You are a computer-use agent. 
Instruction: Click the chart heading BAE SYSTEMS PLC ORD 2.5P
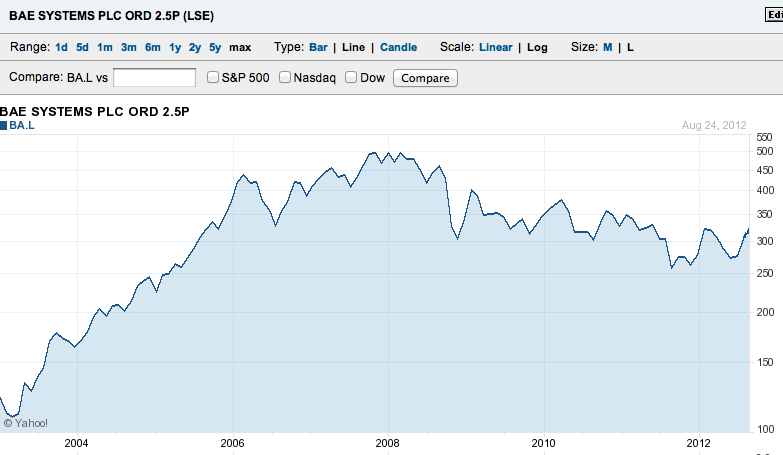(95, 111)
